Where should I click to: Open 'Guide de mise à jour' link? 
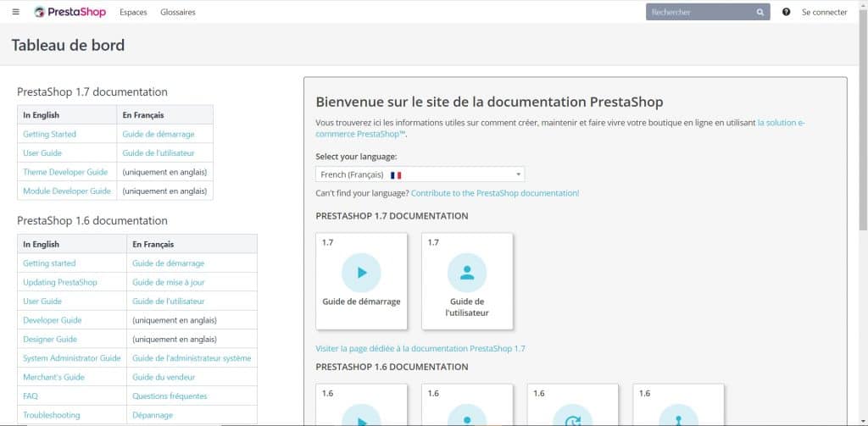[x=169, y=282]
